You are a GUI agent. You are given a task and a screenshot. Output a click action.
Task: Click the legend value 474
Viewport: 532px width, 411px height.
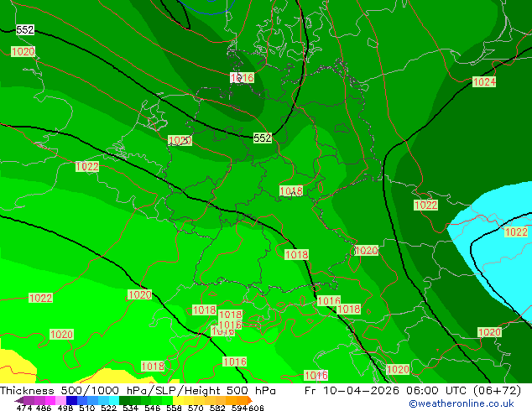coord(24,408)
